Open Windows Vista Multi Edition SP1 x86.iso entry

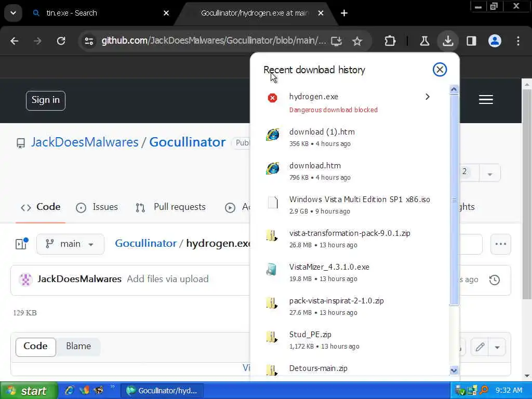click(353, 205)
